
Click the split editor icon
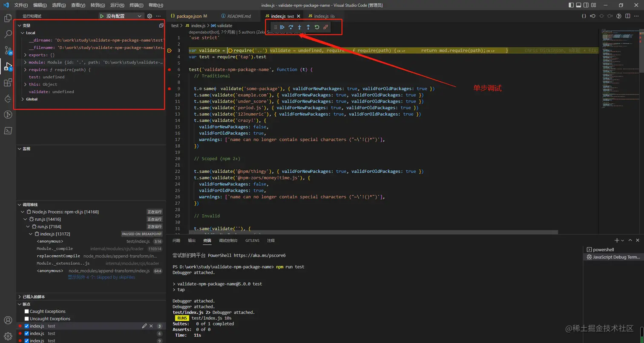click(x=628, y=16)
